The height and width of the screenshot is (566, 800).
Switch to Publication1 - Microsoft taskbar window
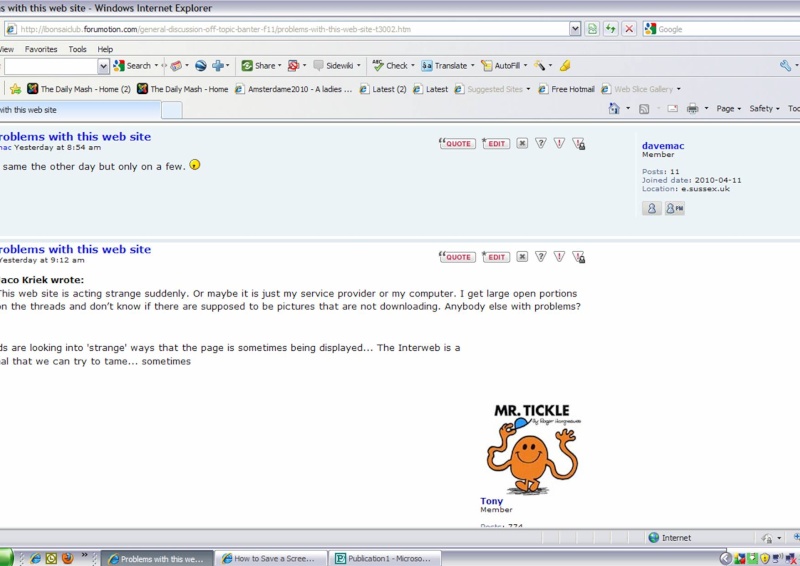(385, 559)
